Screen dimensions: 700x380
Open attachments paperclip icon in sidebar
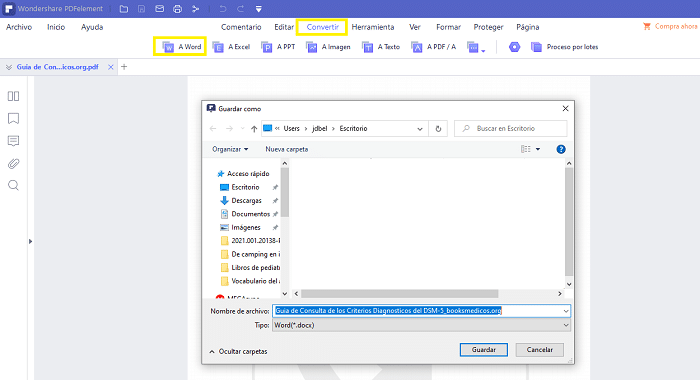[13, 163]
